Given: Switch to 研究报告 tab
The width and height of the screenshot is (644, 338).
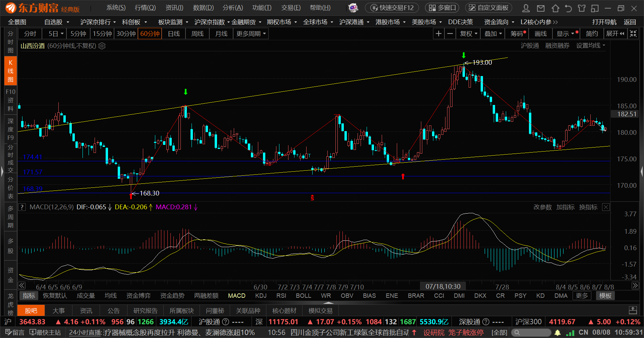Looking at the screenshot, I should 145,311.
